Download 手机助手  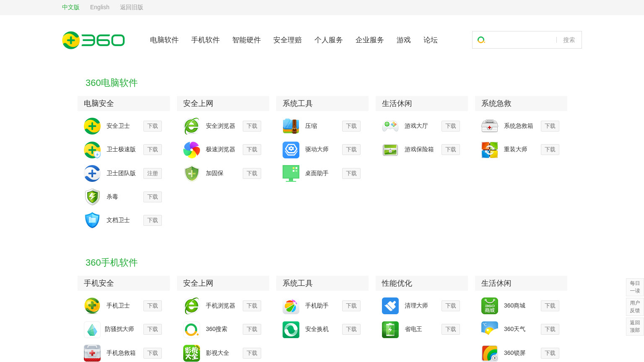click(351, 306)
